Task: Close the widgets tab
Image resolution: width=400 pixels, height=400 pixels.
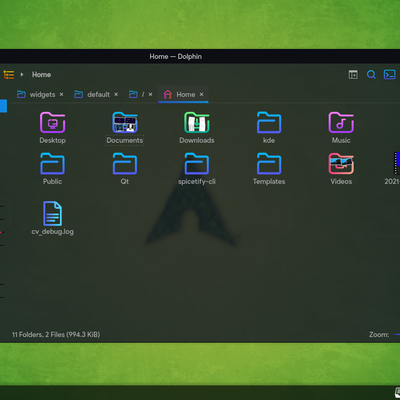Action: (61, 94)
